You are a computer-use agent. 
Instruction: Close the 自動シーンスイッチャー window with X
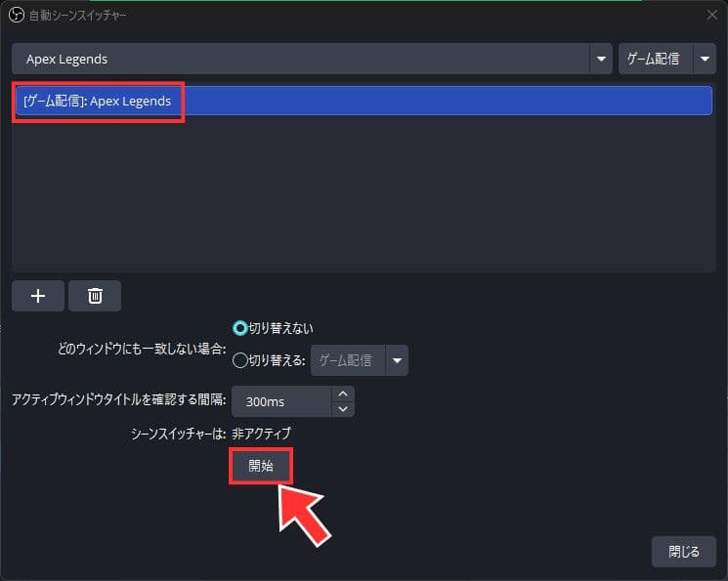point(711,16)
